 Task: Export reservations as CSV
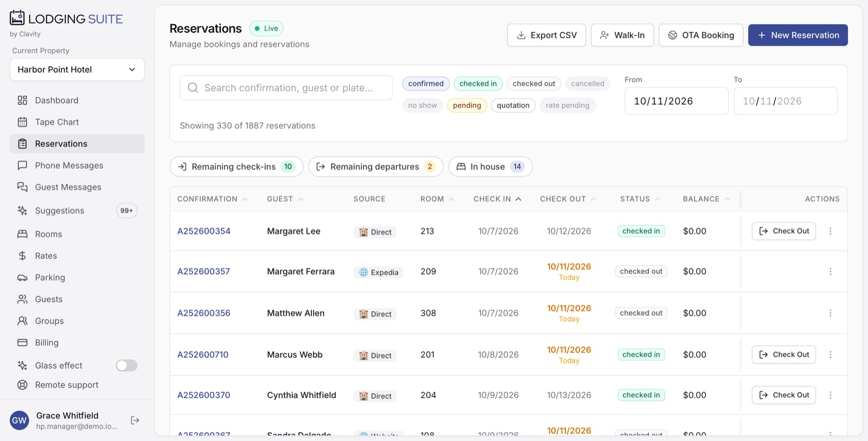(x=546, y=35)
